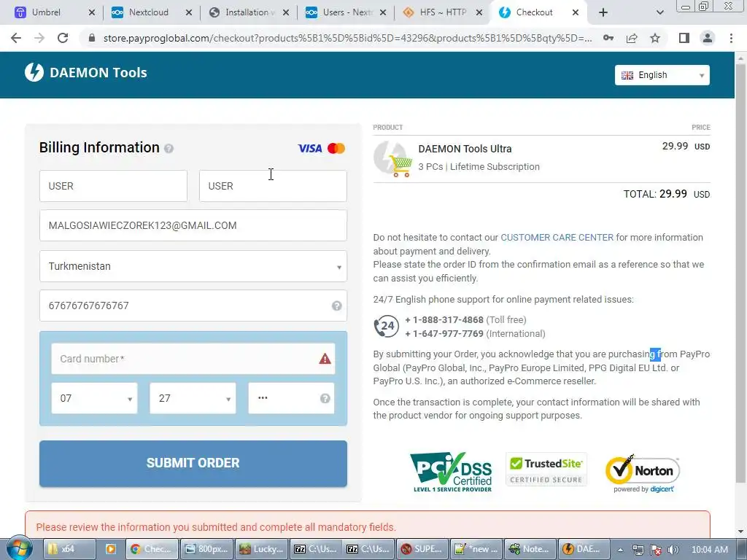The image size is (747, 560).
Task: Open the English language dropdown
Action: [x=662, y=75]
